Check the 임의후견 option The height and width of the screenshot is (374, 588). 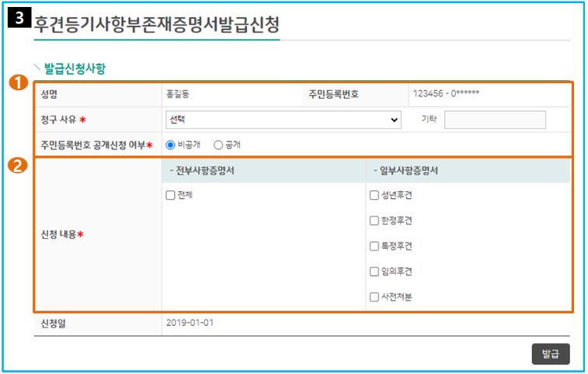[374, 271]
